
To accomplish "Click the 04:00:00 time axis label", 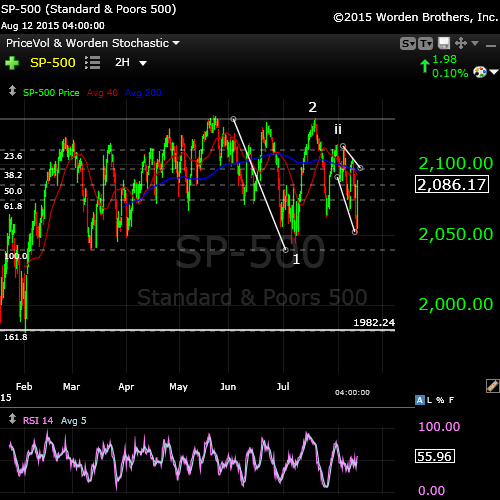I will pyautogui.click(x=352, y=393).
